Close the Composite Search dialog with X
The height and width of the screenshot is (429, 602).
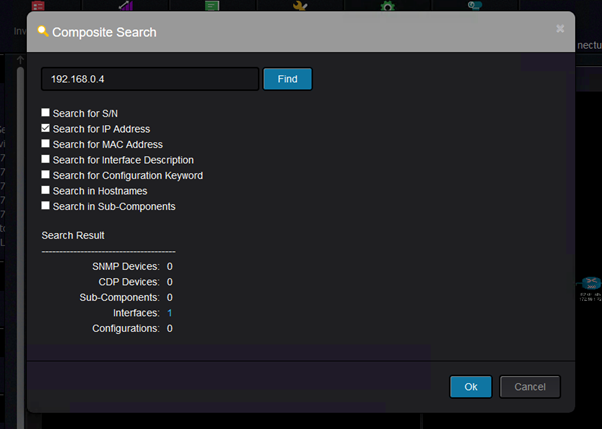coord(560,28)
